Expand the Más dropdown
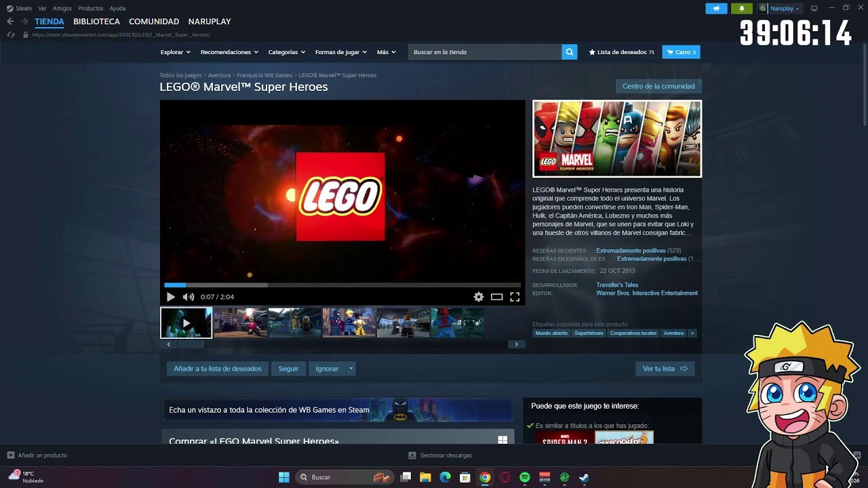 pyautogui.click(x=387, y=52)
